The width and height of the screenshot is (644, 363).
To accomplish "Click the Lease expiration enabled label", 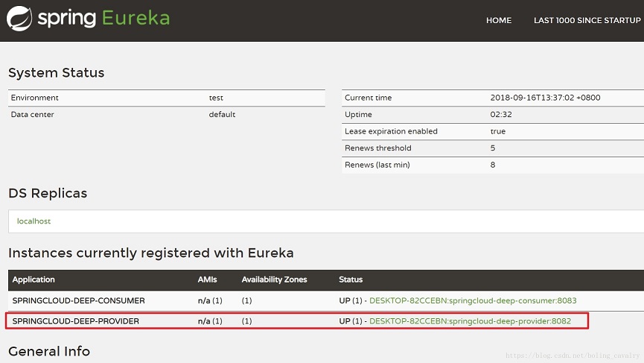I will pyautogui.click(x=391, y=131).
